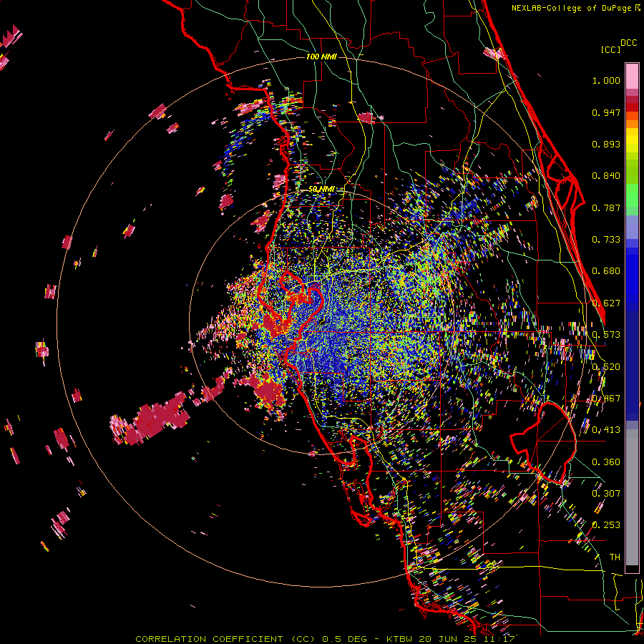Select the 0.307 scale value
This screenshot has width=644, height=644.
[606, 494]
